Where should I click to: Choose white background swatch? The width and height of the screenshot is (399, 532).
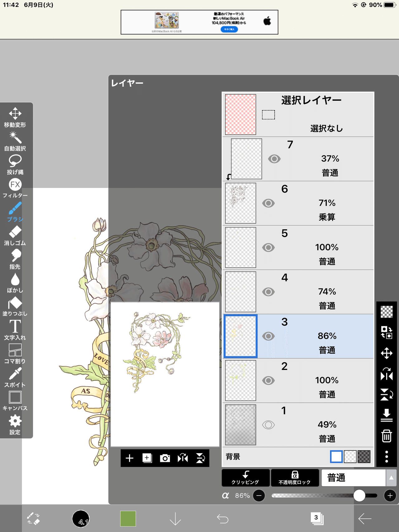pyautogui.click(x=336, y=457)
